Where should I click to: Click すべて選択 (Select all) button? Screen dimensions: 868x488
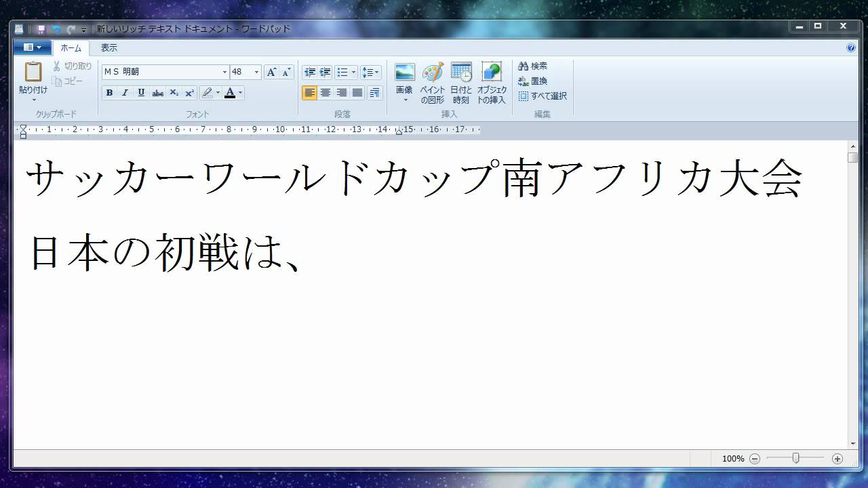(x=542, y=96)
